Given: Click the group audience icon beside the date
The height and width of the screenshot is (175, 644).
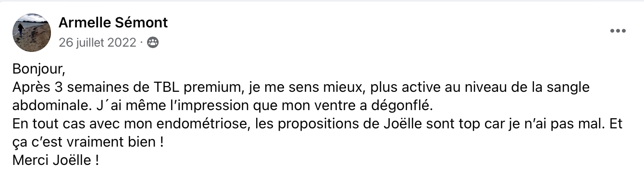Looking at the screenshot, I should (x=152, y=43).
